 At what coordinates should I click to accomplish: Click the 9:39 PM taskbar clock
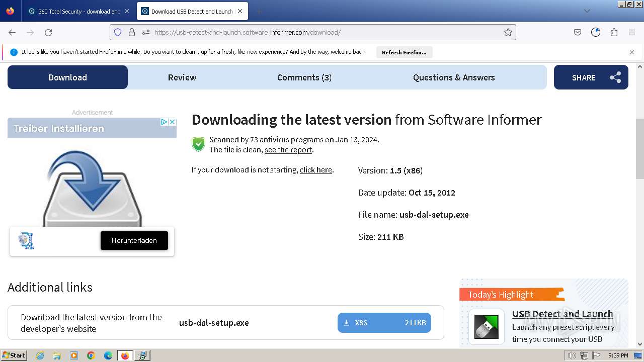point(618,355)
